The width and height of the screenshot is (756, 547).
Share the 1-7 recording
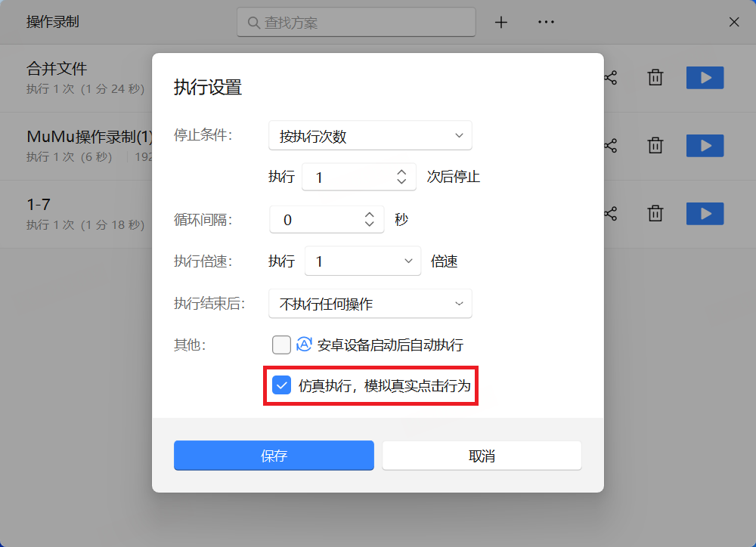click(610, 214)
